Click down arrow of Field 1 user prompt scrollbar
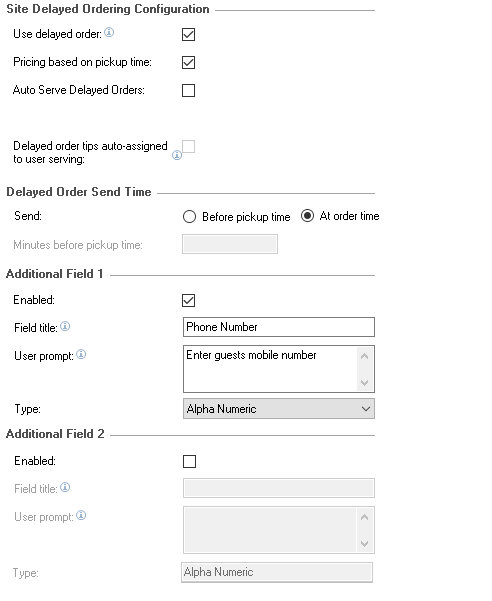492x601 pixels. click(365, 383)
